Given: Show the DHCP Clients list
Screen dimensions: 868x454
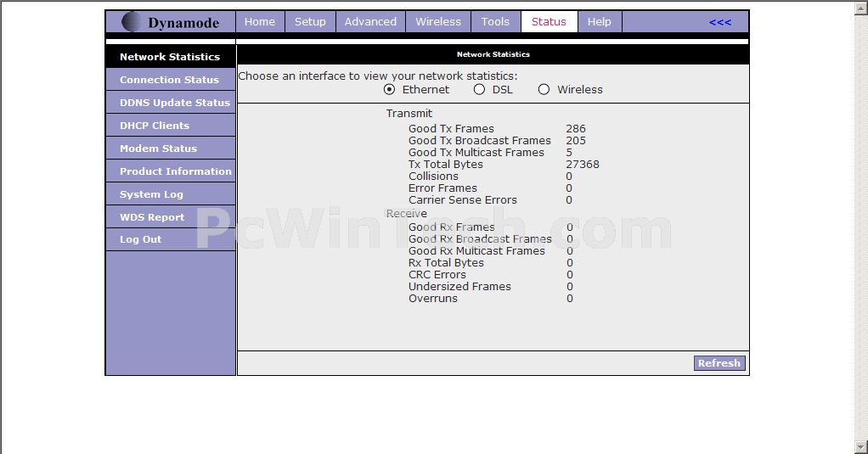Looking at the screenshot, I should 171,126.
